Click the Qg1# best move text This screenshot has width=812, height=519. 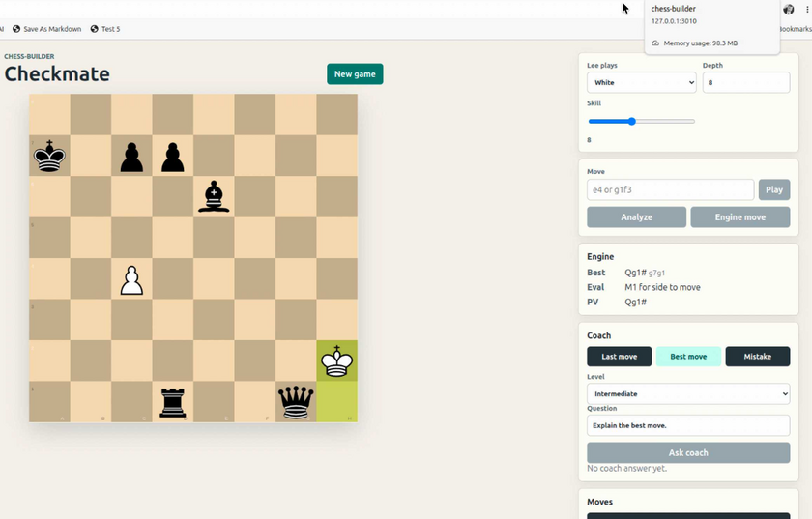click(x=635, y=273)
